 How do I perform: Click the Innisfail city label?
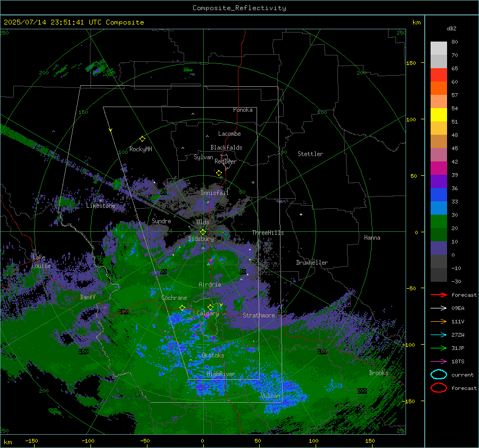point(214,193)
